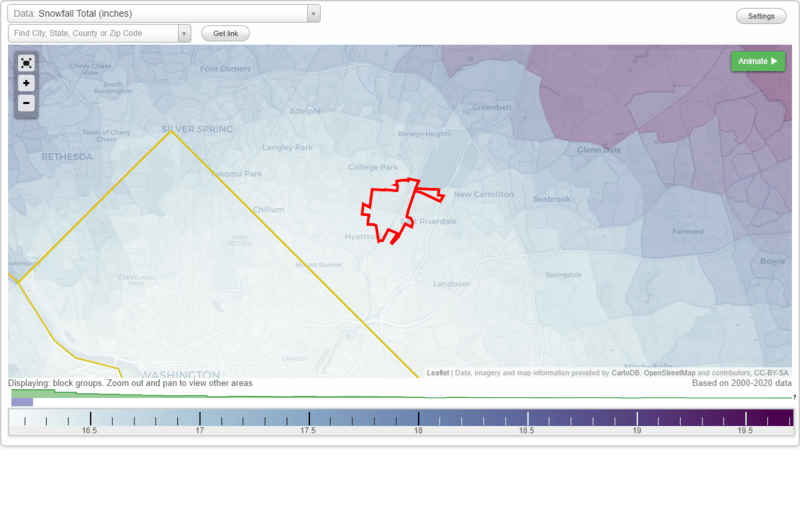
Task: Click inside the red outlined boundary area
Action: (x=390, y=209)
